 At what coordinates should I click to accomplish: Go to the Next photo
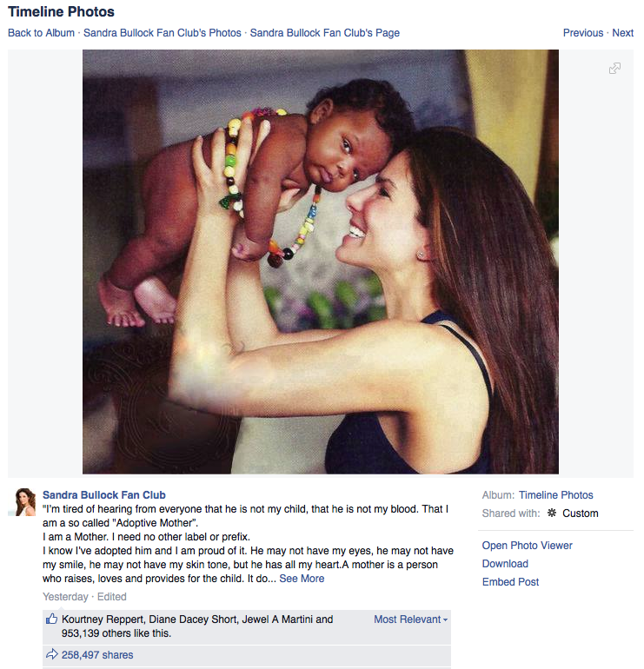623,33
